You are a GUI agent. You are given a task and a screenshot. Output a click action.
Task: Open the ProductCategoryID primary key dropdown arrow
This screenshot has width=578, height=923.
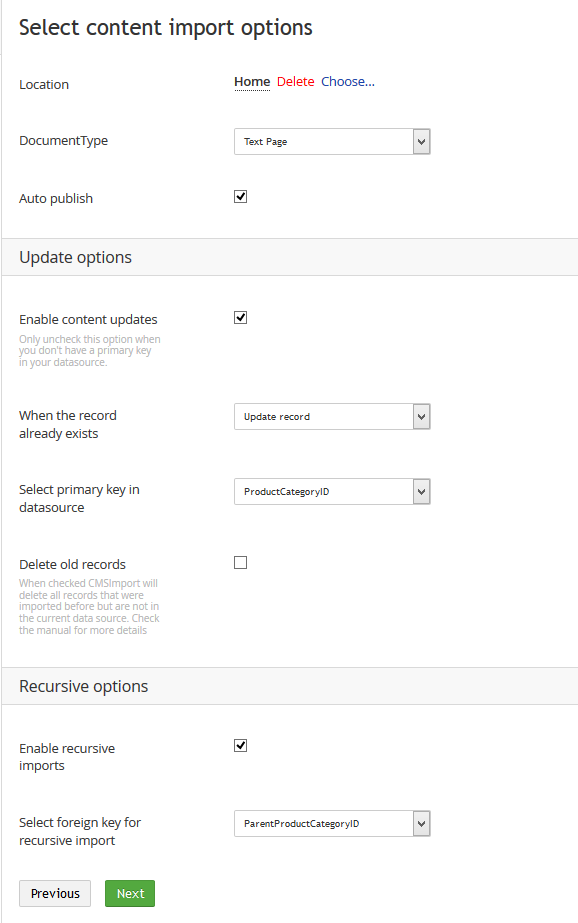click(x=421, y=492)
